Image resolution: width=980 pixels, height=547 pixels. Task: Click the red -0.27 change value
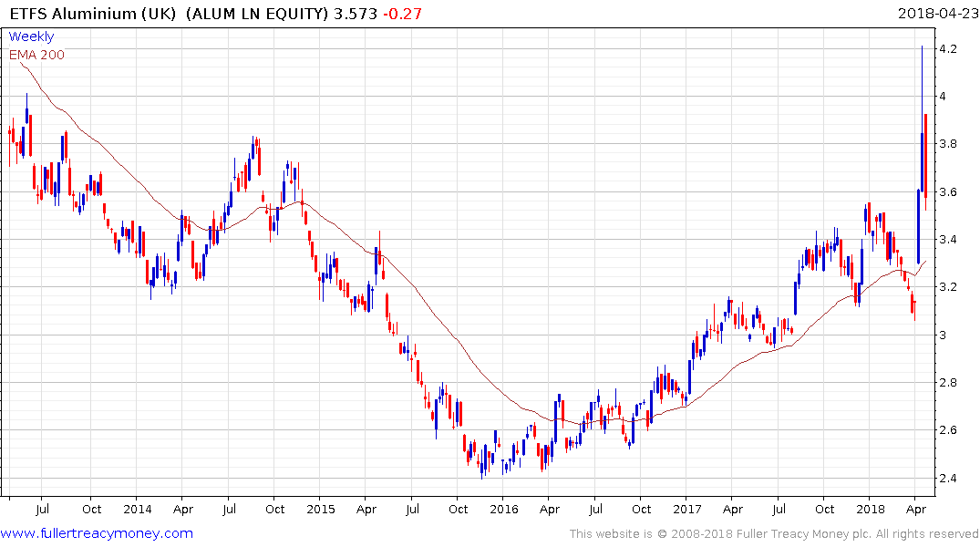coord(402,13)
